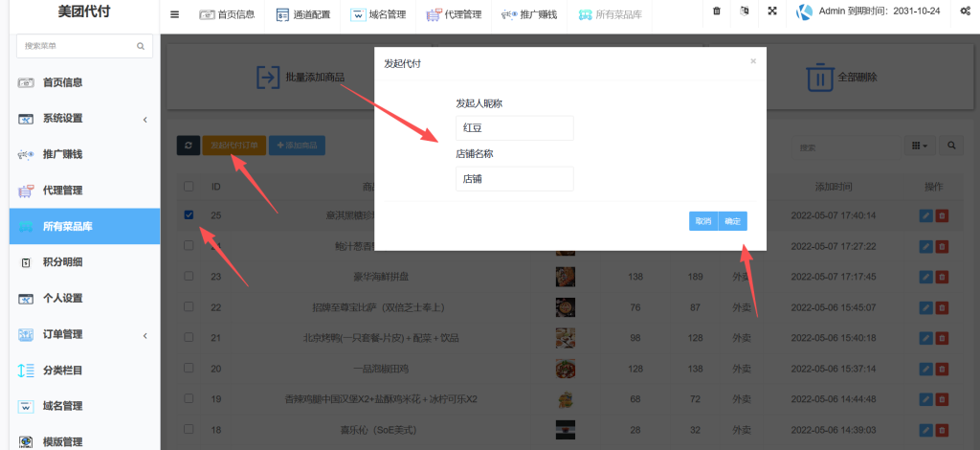Image resolution: width=980 pixels, height=450 pixels.
Task: Click the language switch icon in top bar
Action: [x=745, y=11]
